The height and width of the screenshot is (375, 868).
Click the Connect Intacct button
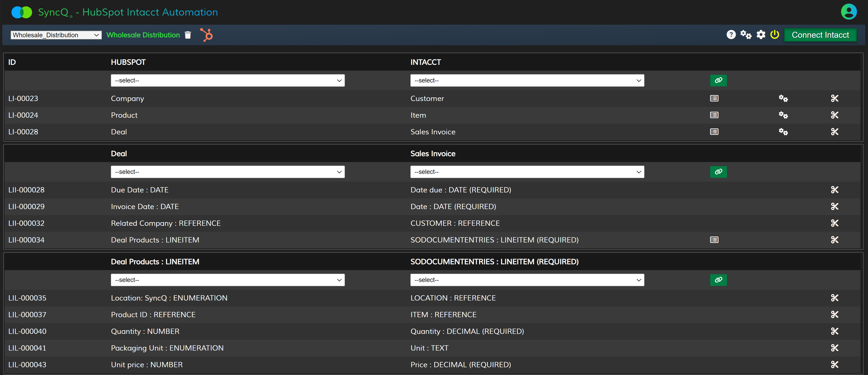point(820,35)
